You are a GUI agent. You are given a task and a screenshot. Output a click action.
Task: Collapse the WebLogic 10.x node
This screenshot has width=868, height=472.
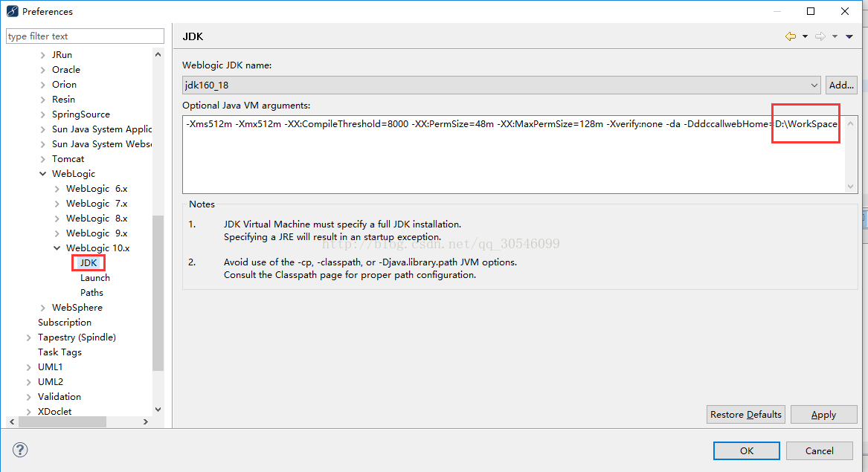57,248
